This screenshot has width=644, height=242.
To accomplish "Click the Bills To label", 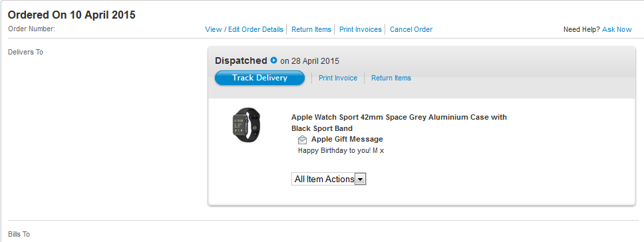I will click(19, 234).
